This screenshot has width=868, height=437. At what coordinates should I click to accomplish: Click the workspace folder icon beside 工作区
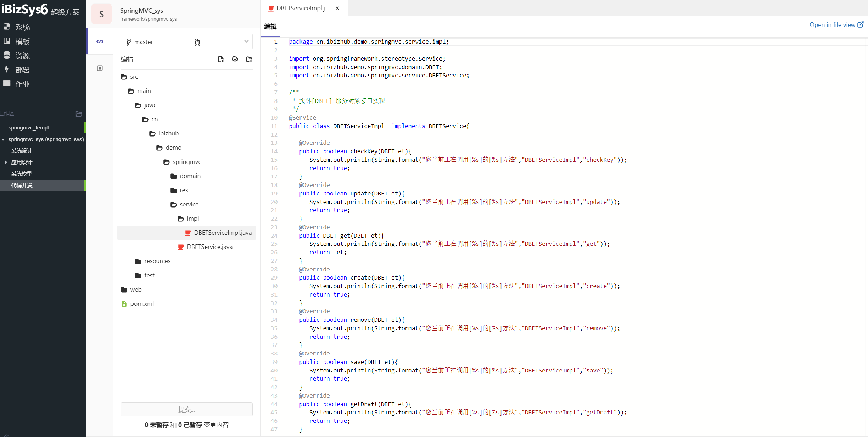(x=79, y=114)
